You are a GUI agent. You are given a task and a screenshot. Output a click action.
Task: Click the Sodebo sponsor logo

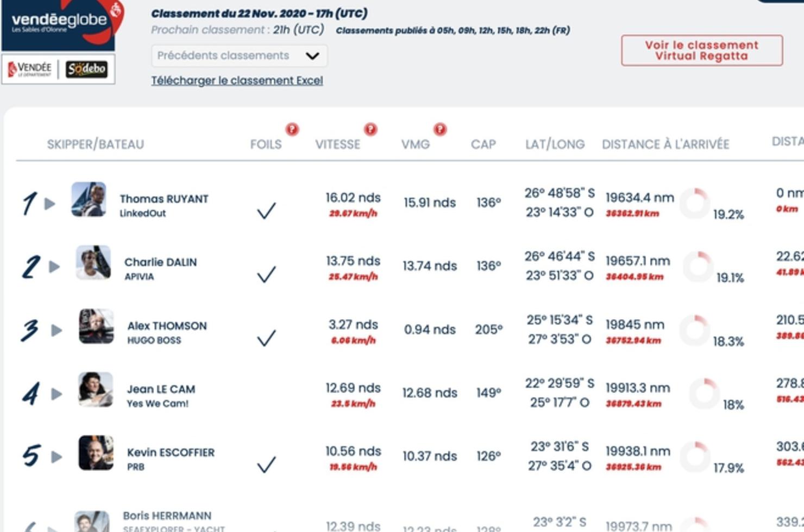click(x=87, y=69)
